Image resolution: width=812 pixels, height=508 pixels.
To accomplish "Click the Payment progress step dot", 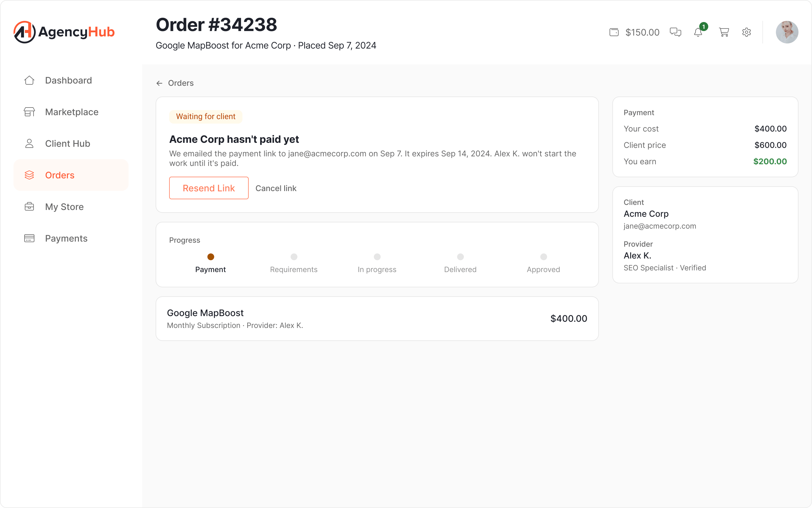I will 210,257.
